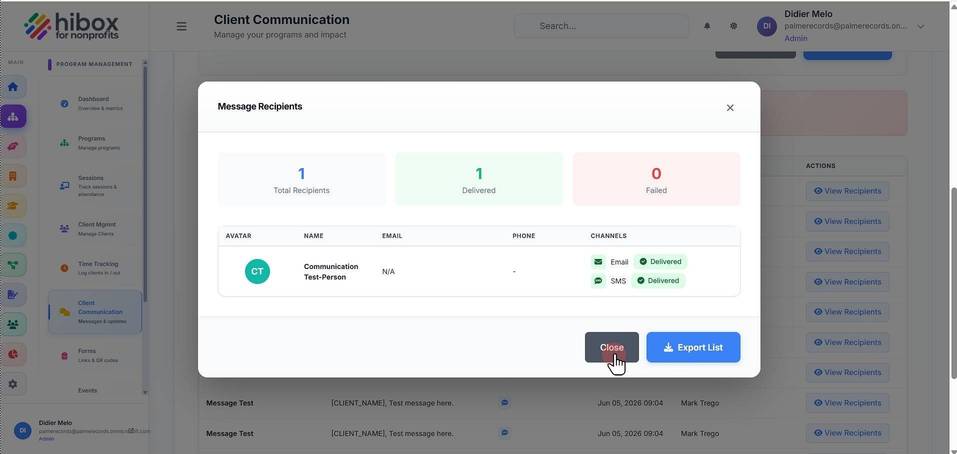Viewport: 957px width, 454px height.
Task: Open the gear icon in main rail
Action: click(13, 384)
